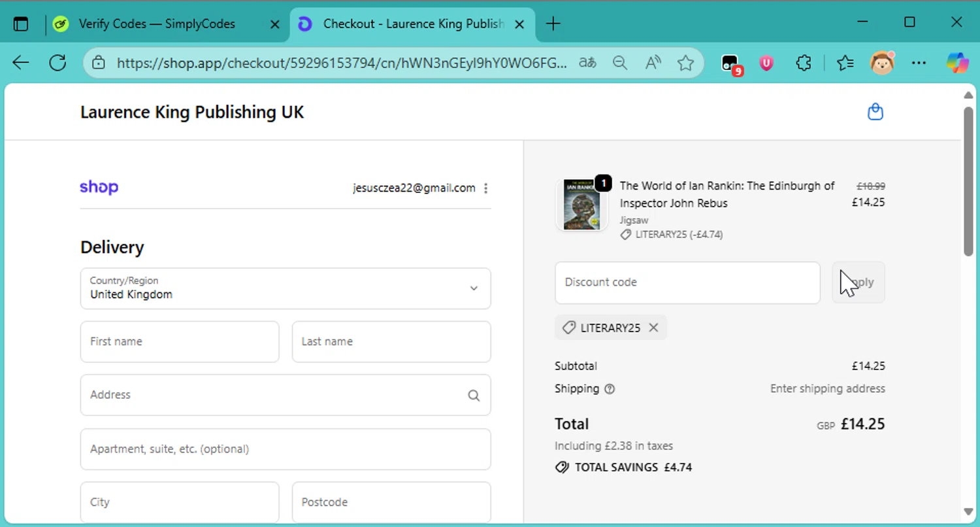The width and height of the screenshot is (980, 527).
Task: Click the scrollbar up arrow
Action: click(968, 95)
